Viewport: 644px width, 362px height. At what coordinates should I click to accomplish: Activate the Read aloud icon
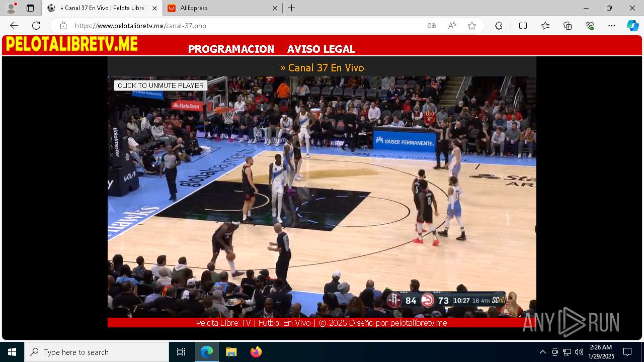pos(452,26)
